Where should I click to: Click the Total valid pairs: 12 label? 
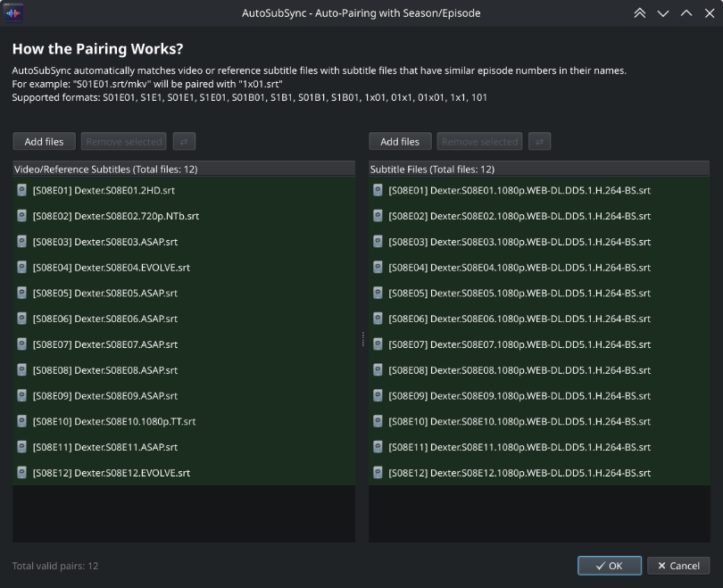[x=55, y=566]
